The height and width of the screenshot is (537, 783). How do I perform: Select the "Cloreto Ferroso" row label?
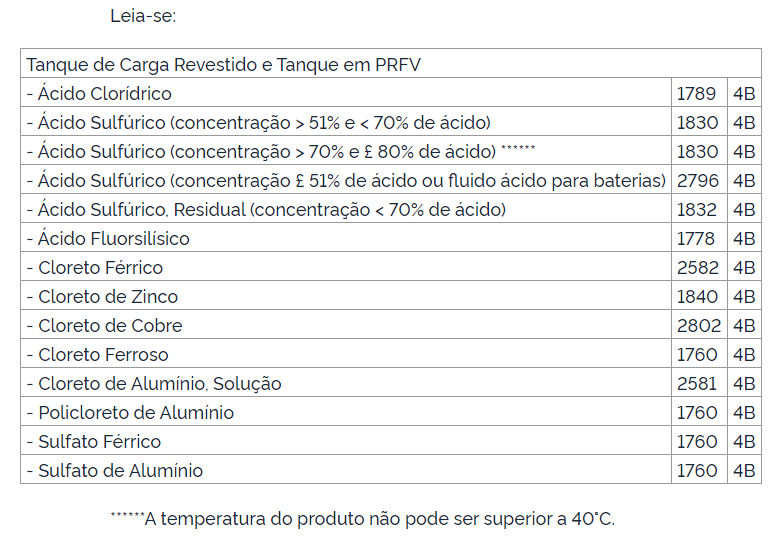[98, 355]
